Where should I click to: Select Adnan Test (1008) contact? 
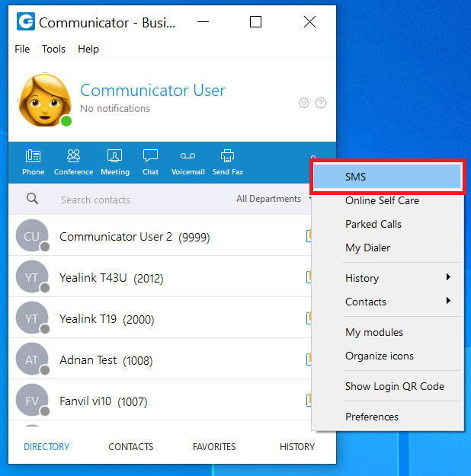tap(160, 359)
